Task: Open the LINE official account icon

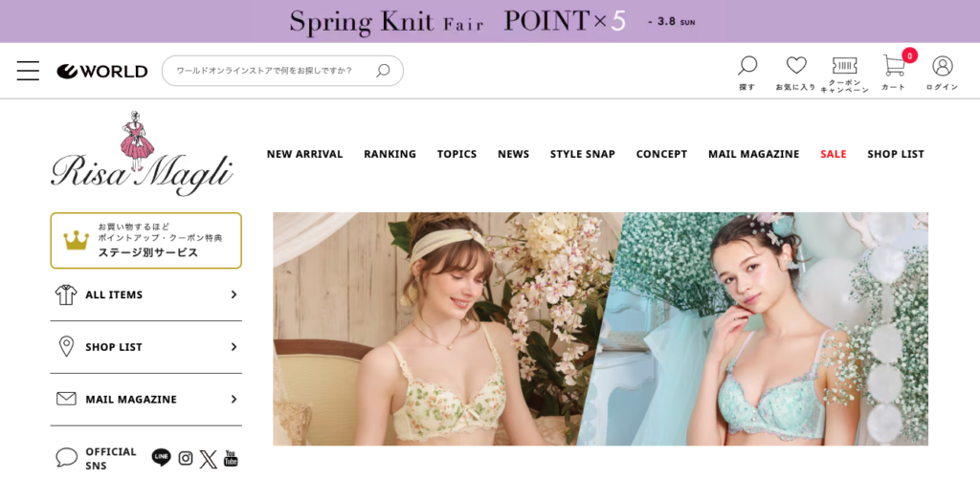Action: pyautogui.click(x=161, y=458)
